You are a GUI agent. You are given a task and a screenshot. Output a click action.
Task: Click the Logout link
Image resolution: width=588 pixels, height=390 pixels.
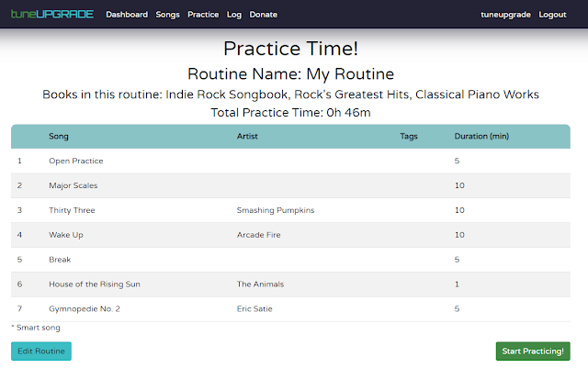552,15
